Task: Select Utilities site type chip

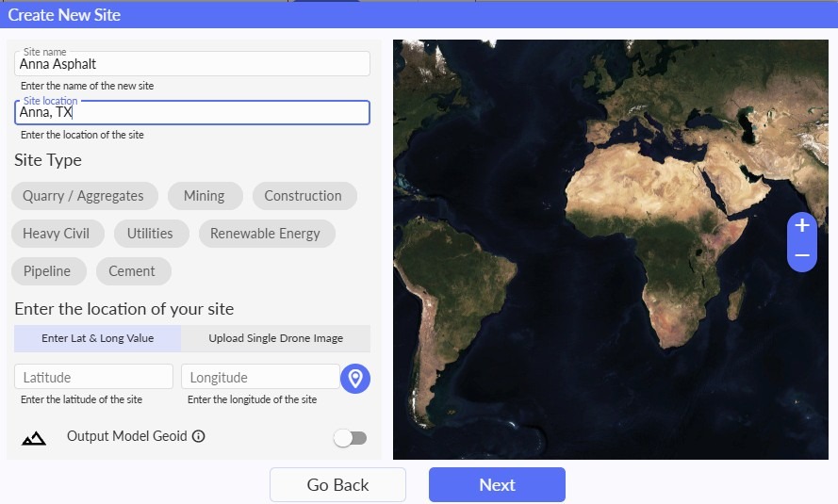Action: point(151,234)
